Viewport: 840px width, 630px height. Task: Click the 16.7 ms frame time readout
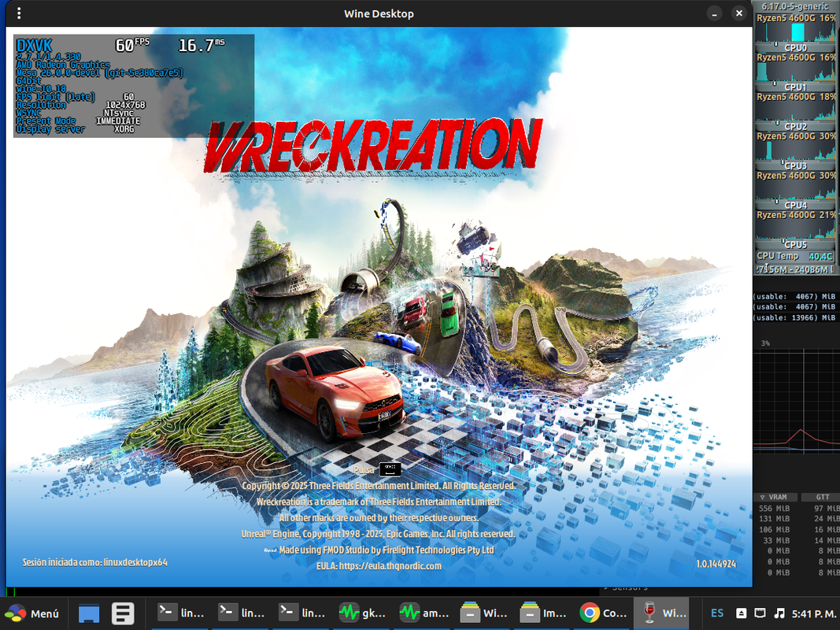click(202, 45)
